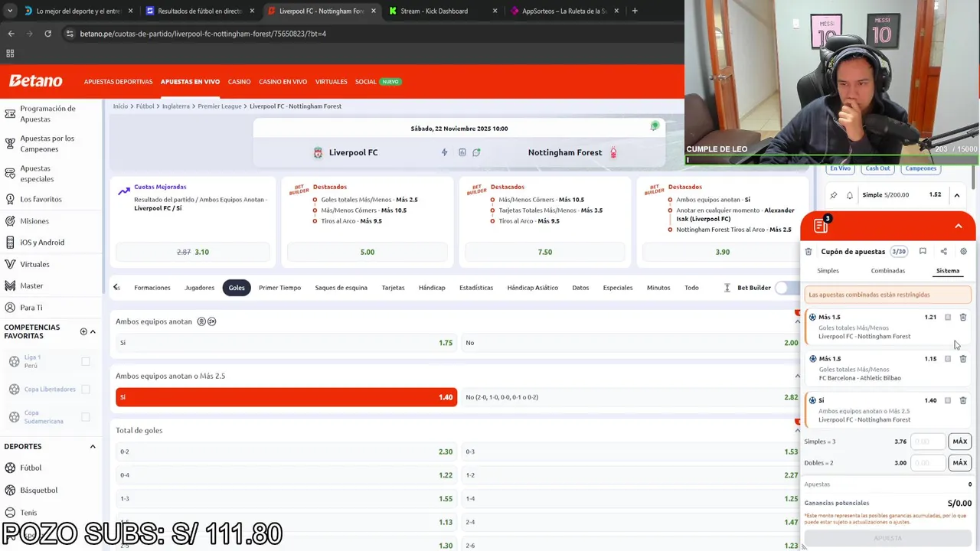Select the Saques de esquina tab
Viewport: 980px width, 551px height.
tap(341, 288)
